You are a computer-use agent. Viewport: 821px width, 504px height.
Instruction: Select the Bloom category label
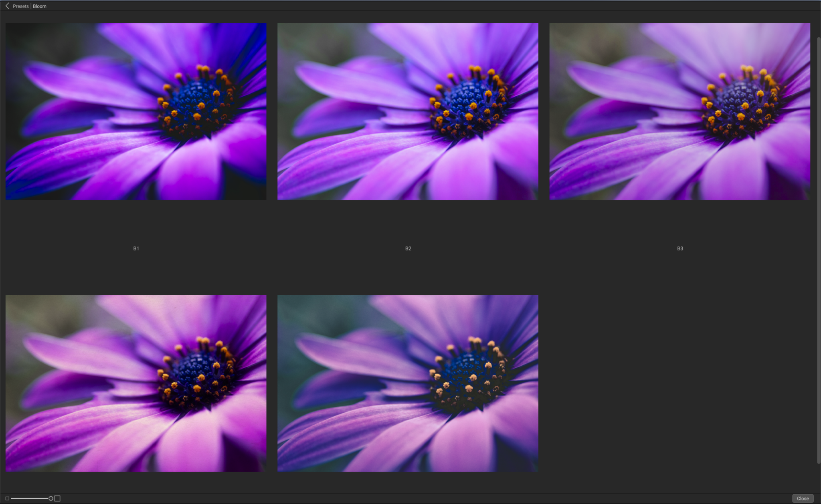(39, 6)
